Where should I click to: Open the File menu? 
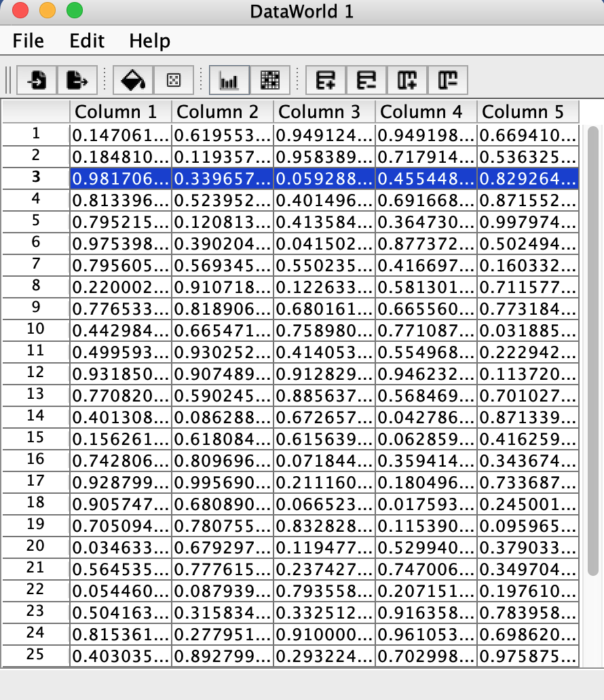[28, 41]
